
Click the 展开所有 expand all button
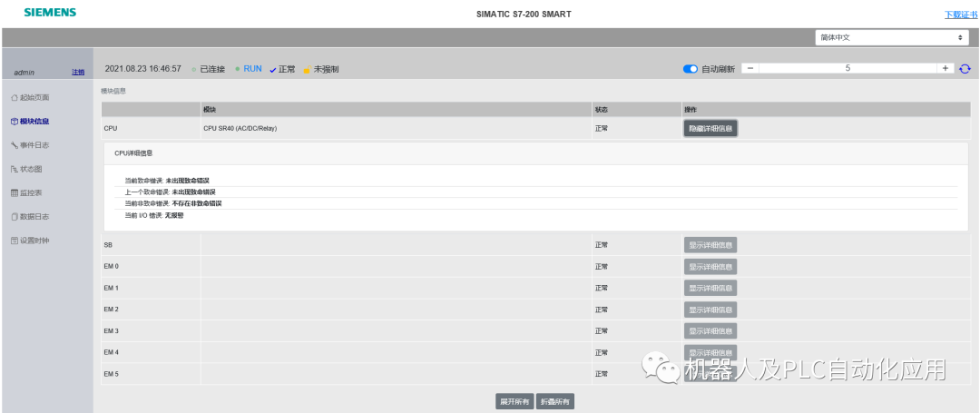click(515, 402)
